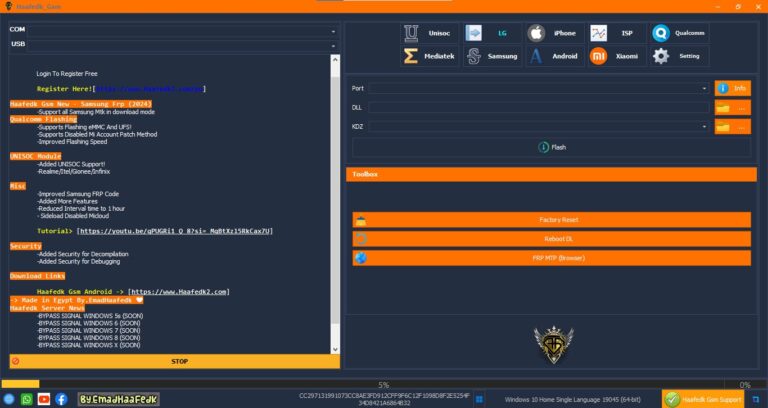Expand the USB device dropdown

(x=334, y=46)
